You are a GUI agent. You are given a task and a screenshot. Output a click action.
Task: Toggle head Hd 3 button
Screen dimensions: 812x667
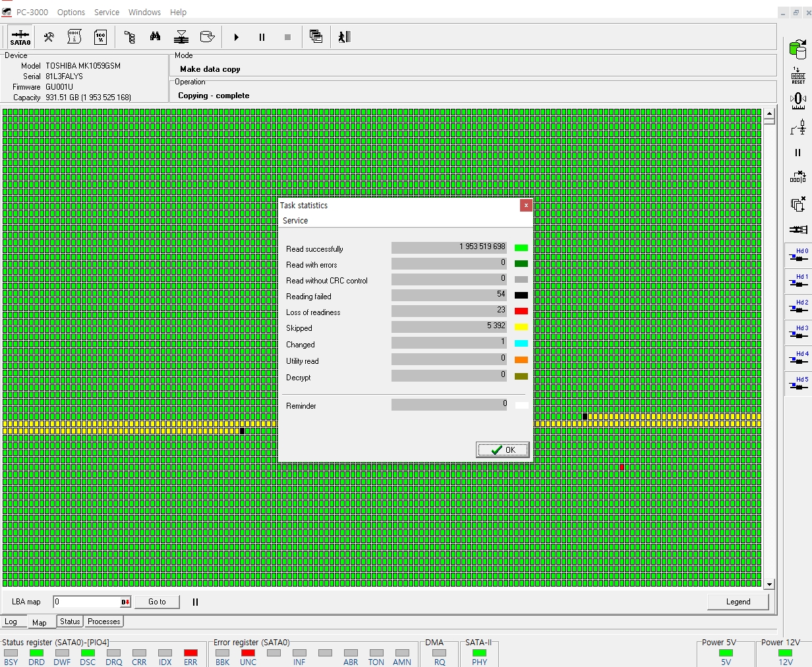click(x=798, y=333)
